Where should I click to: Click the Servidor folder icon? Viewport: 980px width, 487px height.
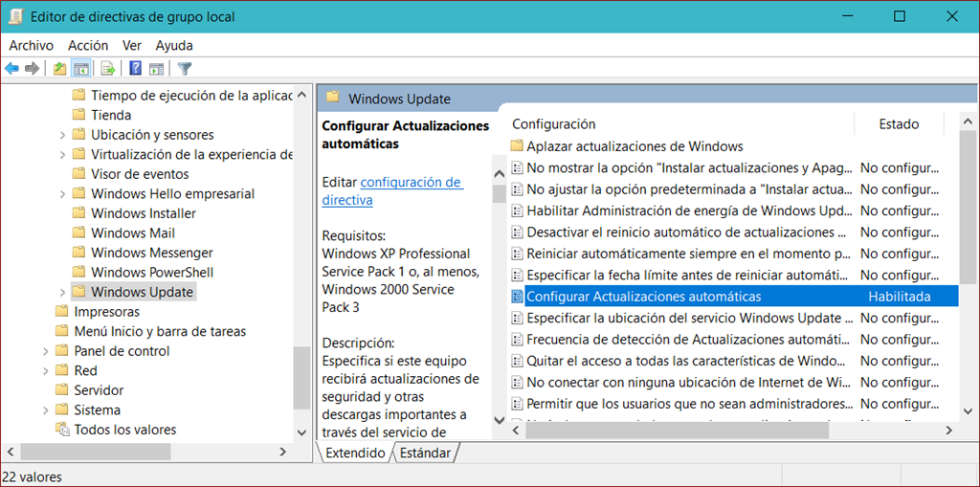click(x=61, y=390)
